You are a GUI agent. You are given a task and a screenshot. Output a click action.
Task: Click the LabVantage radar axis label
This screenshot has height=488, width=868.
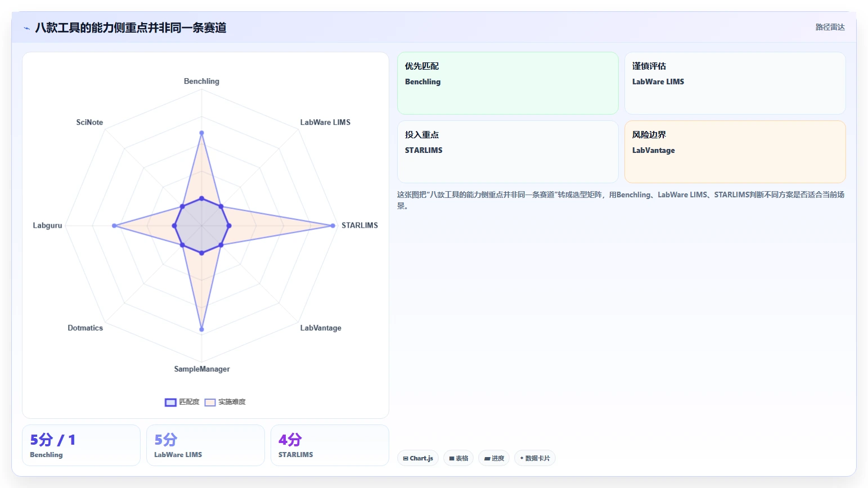pos(321,328)
